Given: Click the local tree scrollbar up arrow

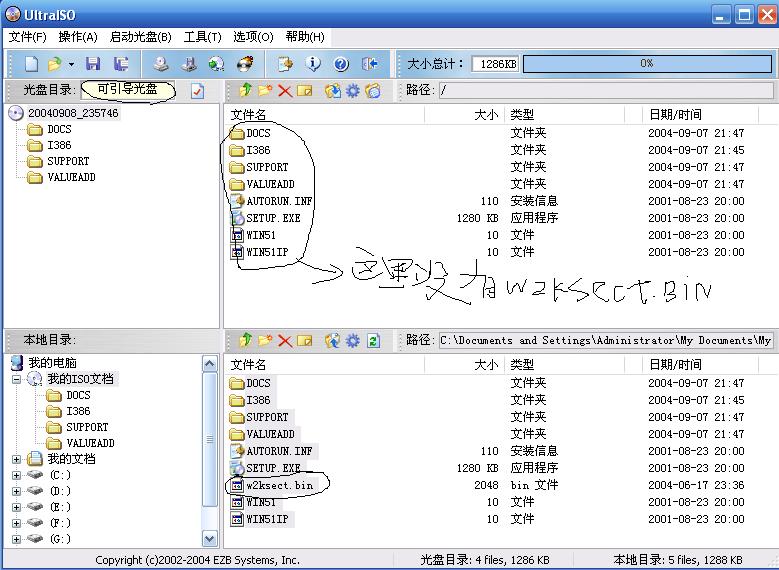Looking at the screenshot, I should click(210, 364).
